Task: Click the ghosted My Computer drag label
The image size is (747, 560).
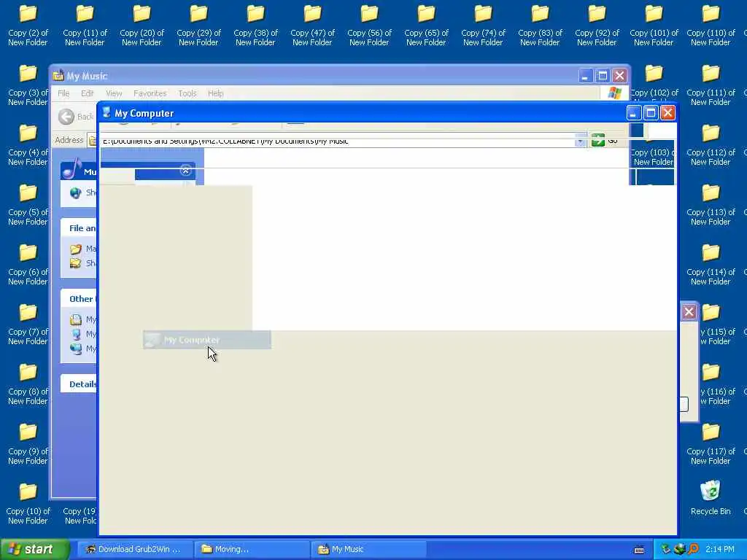Action: click(207, 340)
